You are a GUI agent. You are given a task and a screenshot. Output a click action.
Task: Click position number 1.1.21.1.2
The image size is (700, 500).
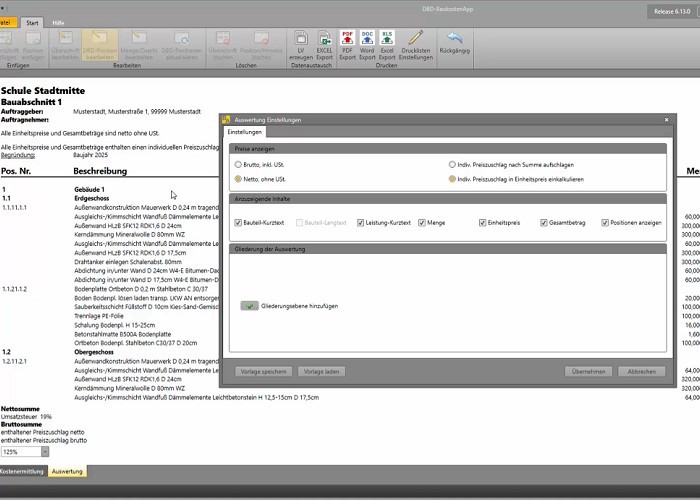tap(14, 289)
